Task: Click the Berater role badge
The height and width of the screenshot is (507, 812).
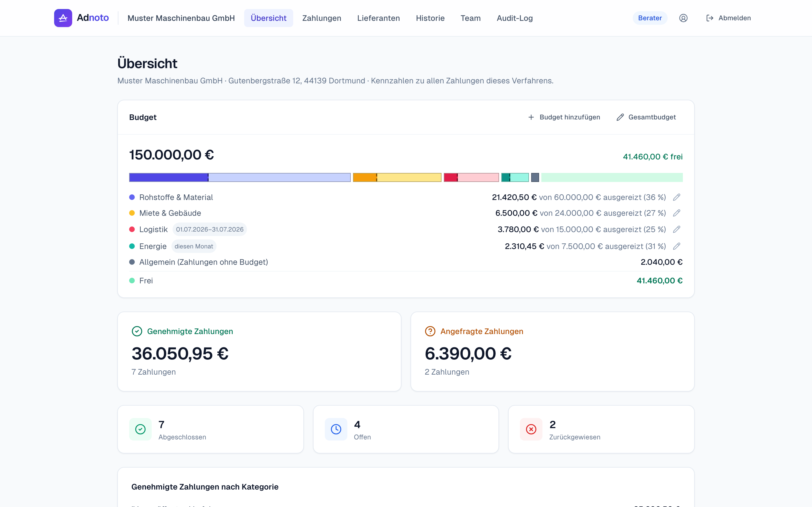Action: click(650, 18)
